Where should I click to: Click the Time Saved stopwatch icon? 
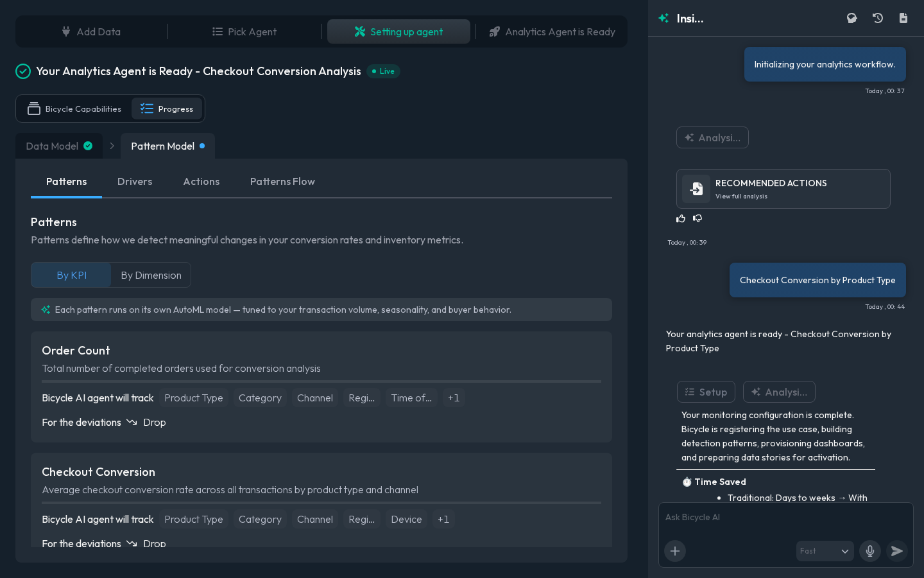pyautogui.click(x=687, y=482)
